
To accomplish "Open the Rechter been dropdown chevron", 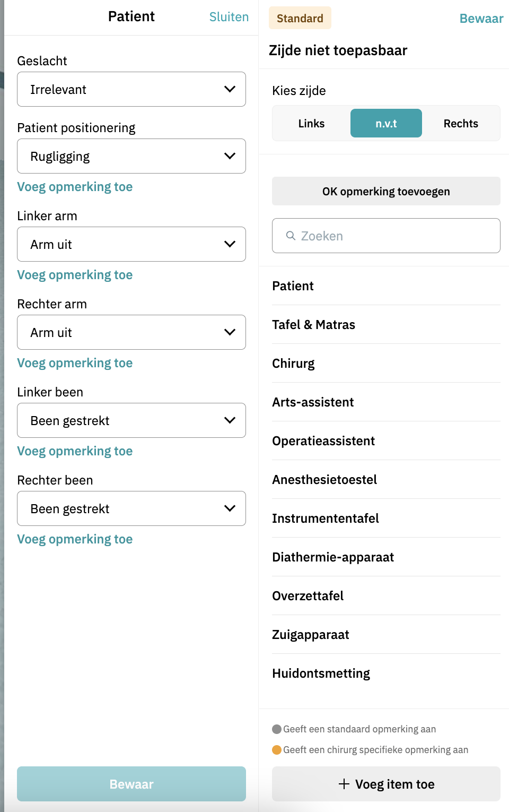I will pyautogui.click(x=230, y=508).
